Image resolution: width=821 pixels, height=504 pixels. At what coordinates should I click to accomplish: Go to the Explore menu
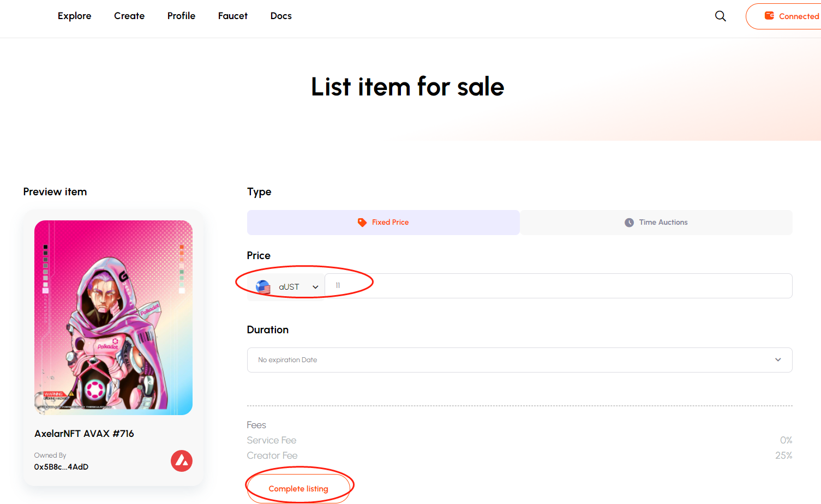tap(75, 16)
